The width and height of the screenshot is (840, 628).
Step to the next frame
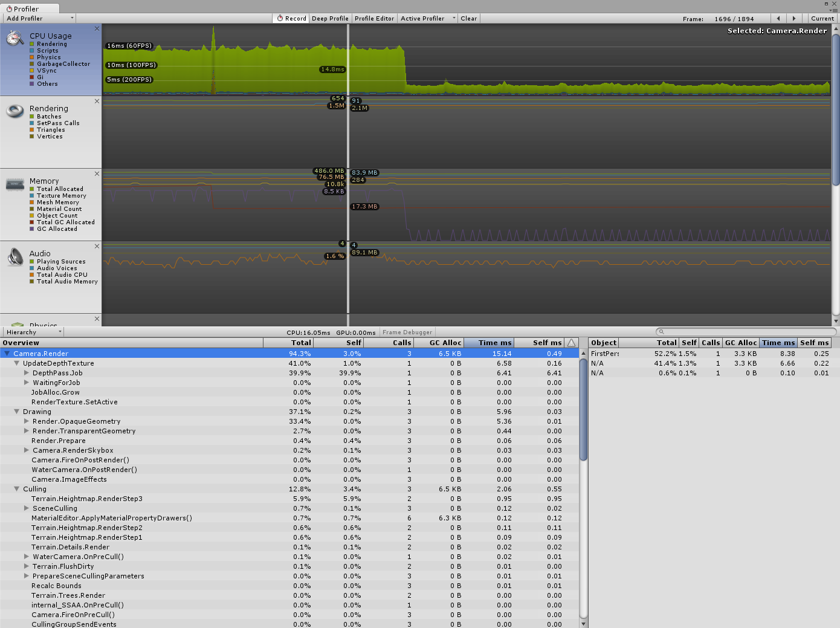tap(794, 18)
